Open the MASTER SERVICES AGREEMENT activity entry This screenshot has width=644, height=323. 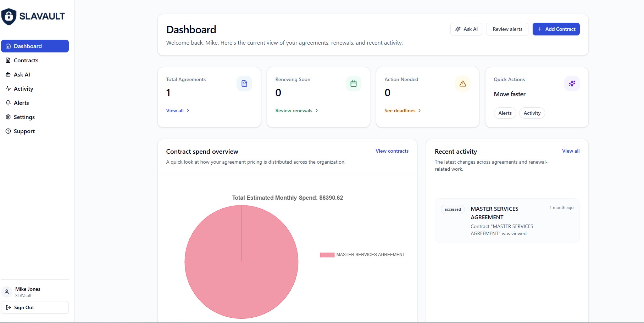[507, 221]
